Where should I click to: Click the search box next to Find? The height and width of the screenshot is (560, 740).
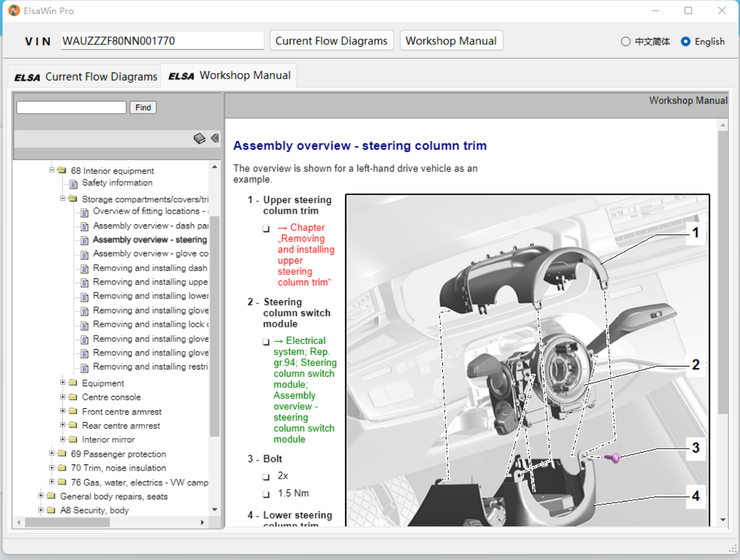[x=71, y=107]
